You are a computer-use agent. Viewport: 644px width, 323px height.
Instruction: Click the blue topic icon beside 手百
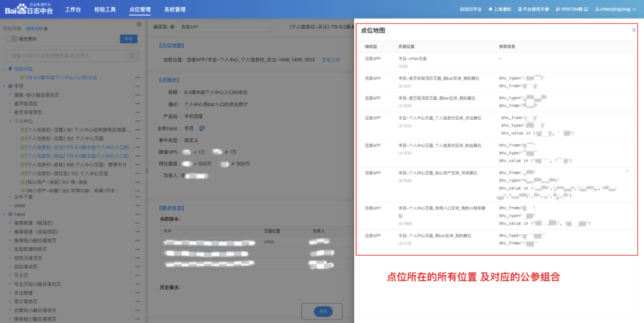pyautogui.click(x=202, y=128)
